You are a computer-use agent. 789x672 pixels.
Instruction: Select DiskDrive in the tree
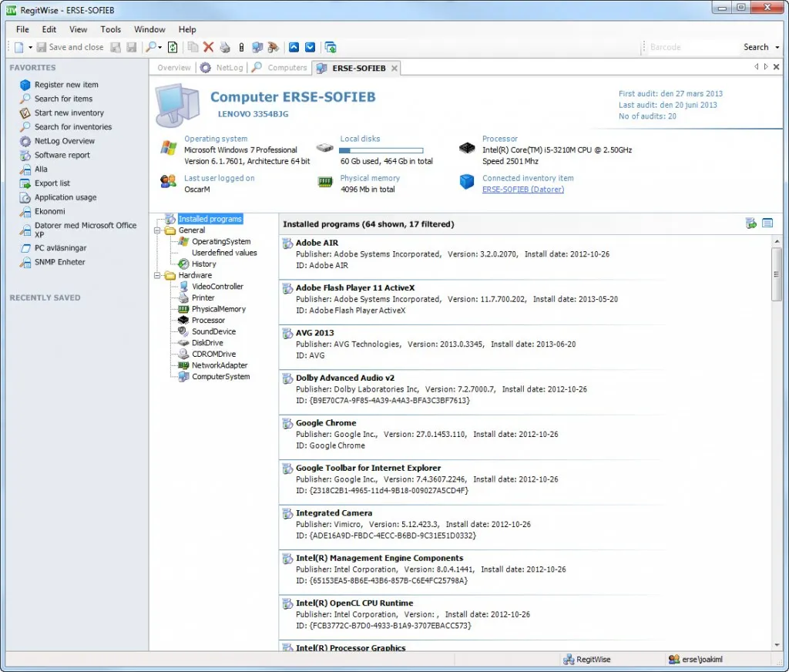[206, 343]
